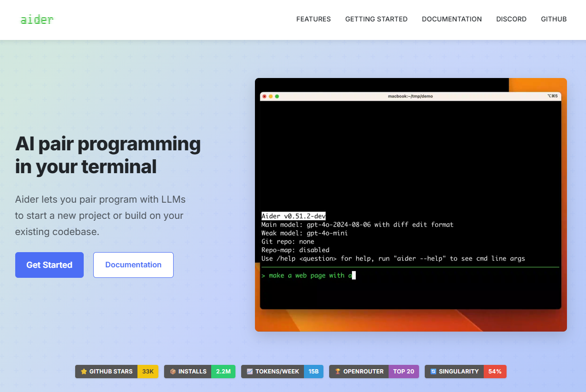
Task: Open the GitHub Stars 33K badge
Action: pyautogui.click(x=117, y=372)
